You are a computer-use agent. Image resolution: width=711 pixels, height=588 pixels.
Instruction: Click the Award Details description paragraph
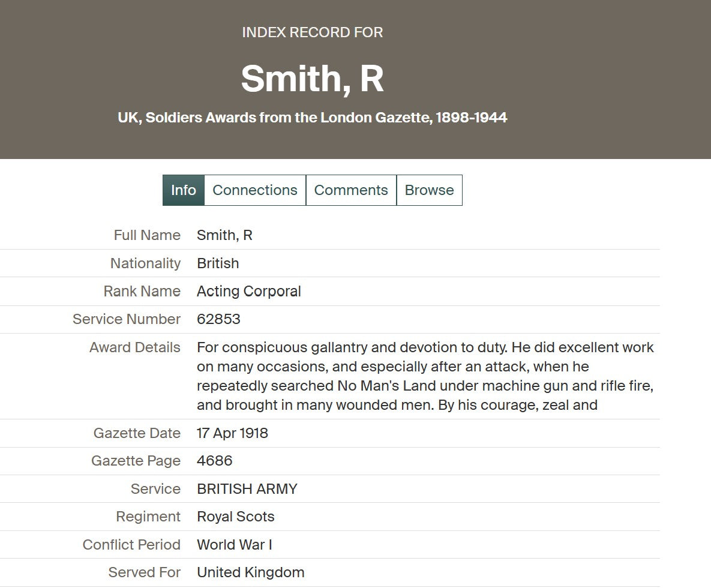pyautogui.click(x=425, y=376)
